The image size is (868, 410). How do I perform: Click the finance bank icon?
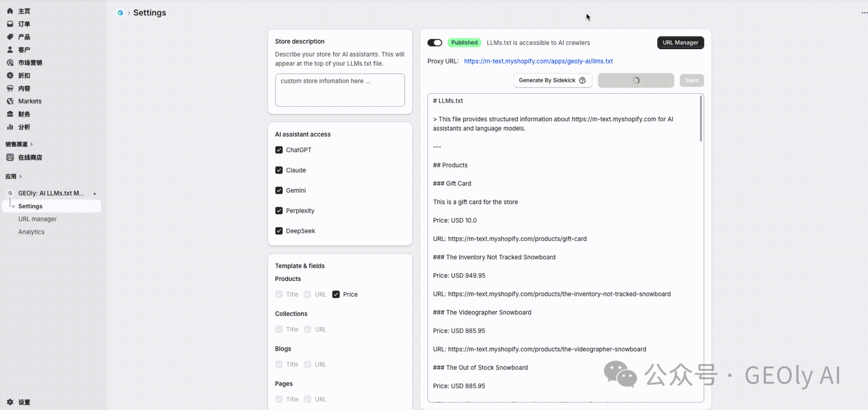click(x=10, y=114)
